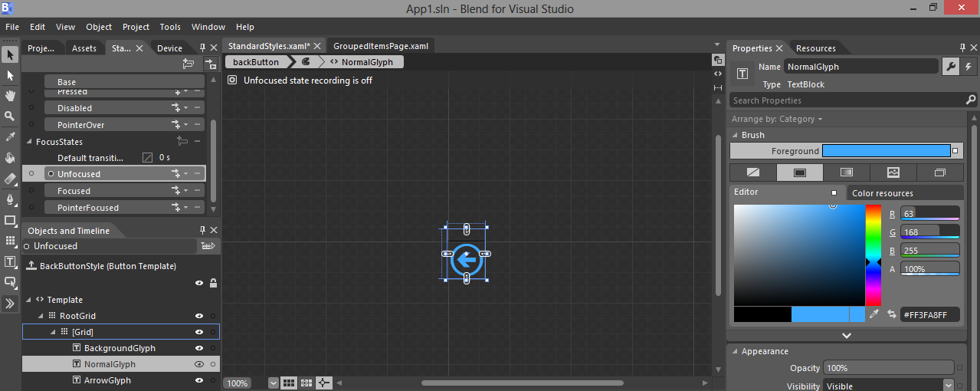Pick the Direct Selection tool
The height and width of the screenshot is (391, 980).
tap(10, 75)
